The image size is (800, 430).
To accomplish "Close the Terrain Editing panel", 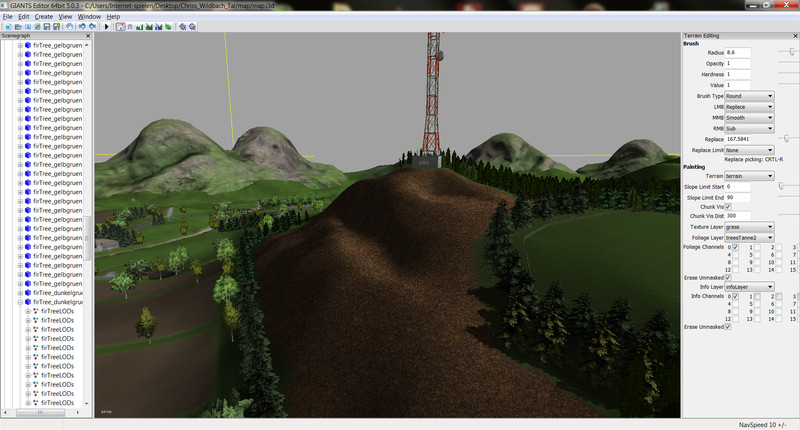I will click(x=795, y=36).
